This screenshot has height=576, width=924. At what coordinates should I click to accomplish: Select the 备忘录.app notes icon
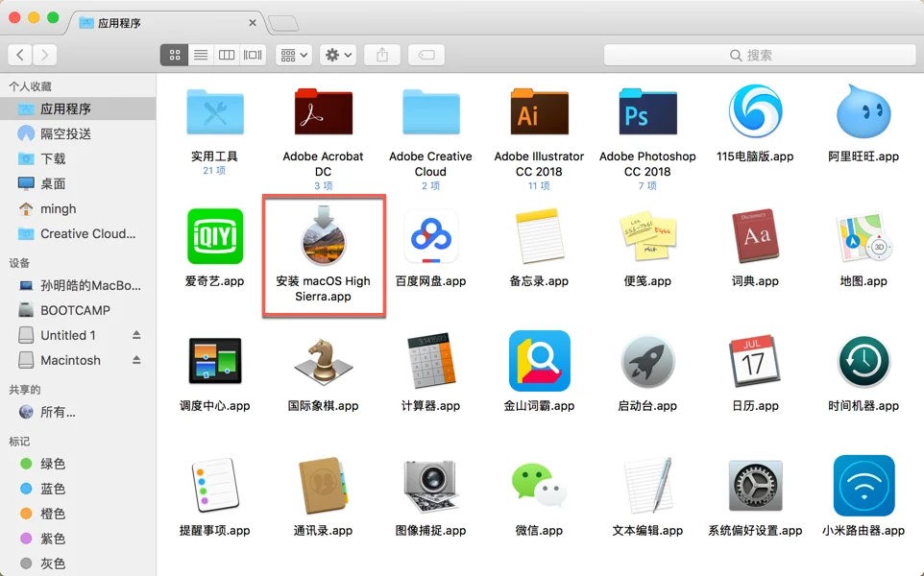(539, 236)
